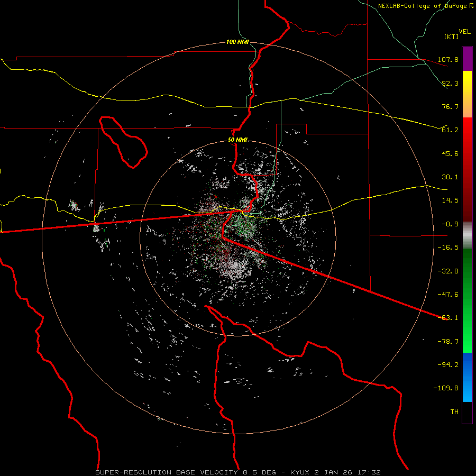Click the 92.3 velocity scale value

click(x=450, y=83)
